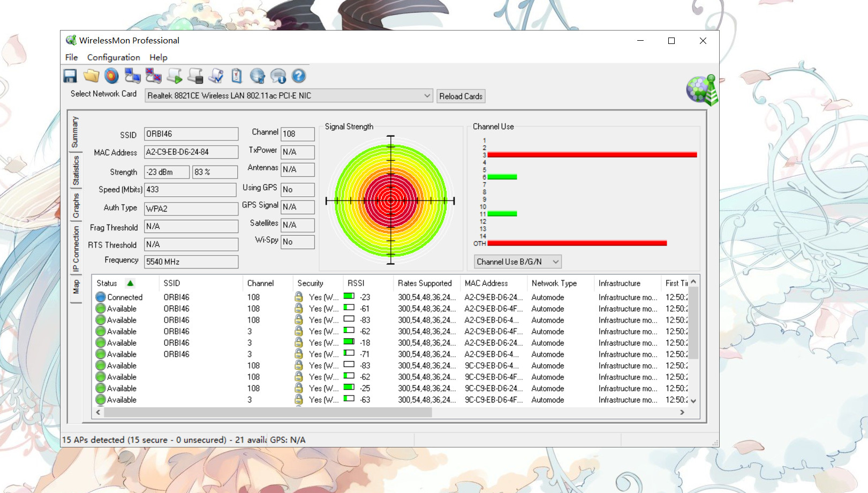This screenshot has height=493, width=868.
Task: Switch to the Statistics side tab
Action: tap(76, 170)
